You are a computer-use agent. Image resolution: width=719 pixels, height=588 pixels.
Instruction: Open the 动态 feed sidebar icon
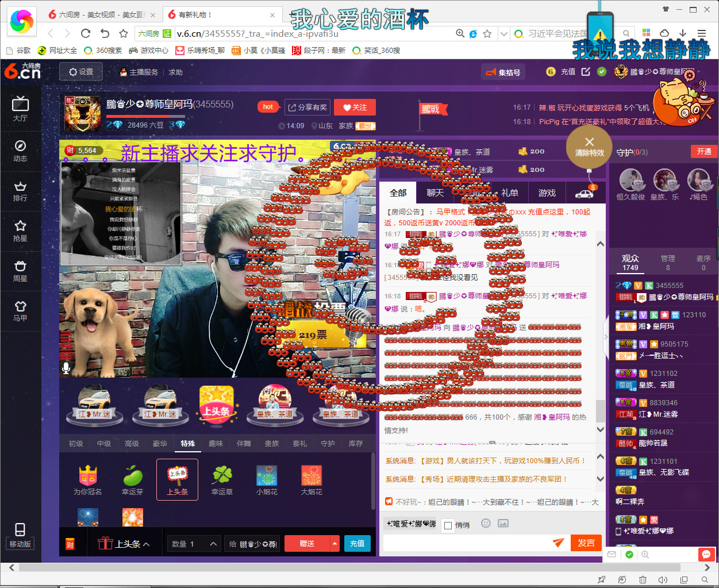click(20, 151)
